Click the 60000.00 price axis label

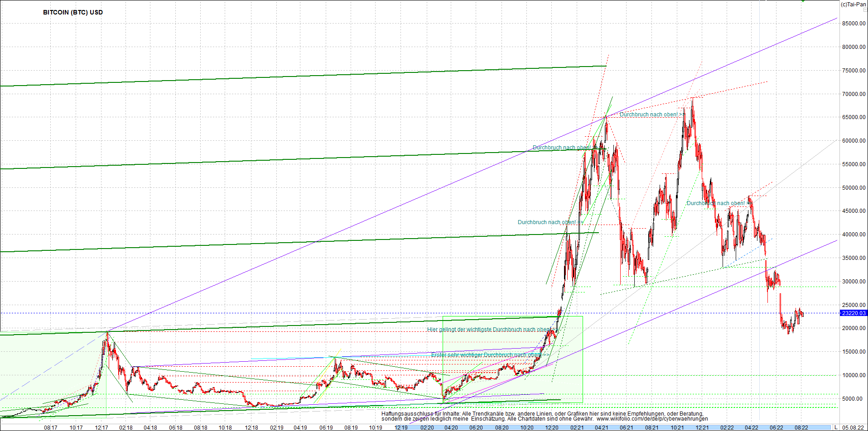click(854, 141)
